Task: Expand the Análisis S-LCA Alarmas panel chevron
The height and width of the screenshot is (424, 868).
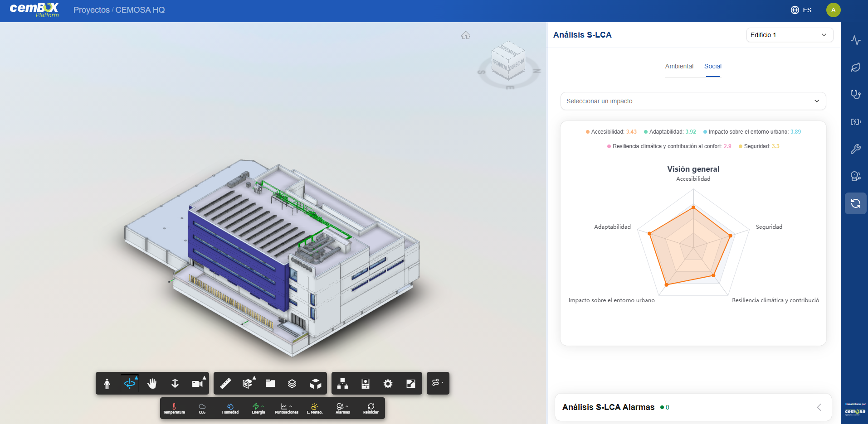Action: (x=819, y=407)
